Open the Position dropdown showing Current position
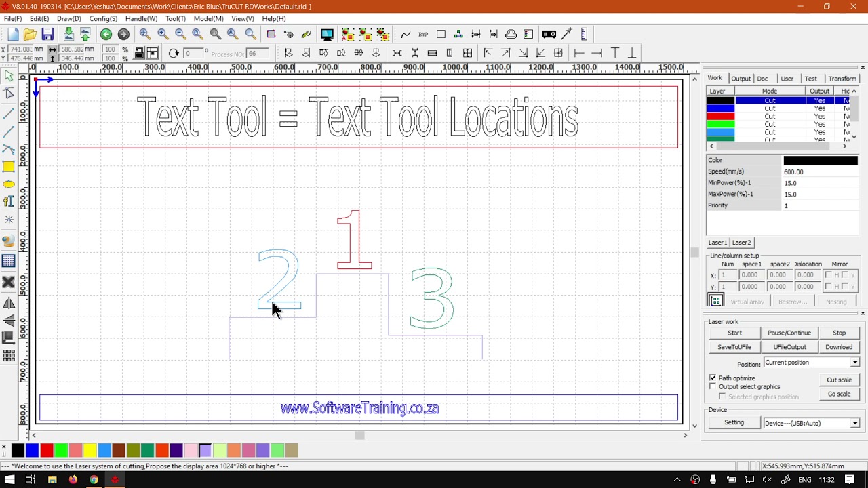 point(811,363)
